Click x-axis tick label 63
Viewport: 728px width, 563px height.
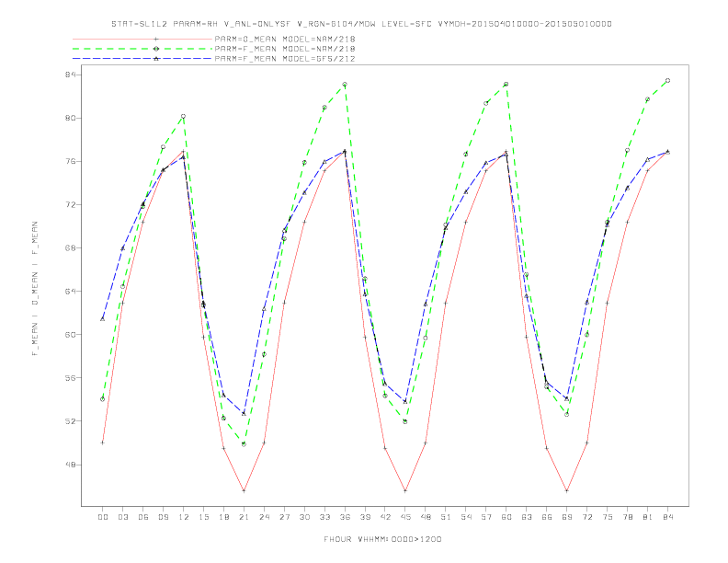(527, 517)
